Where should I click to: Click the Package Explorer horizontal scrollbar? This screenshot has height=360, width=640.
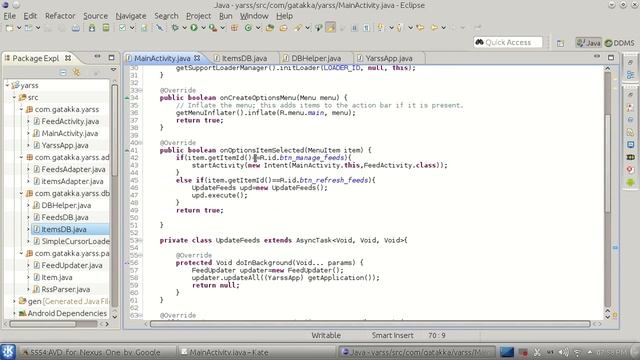[x=43, y=324]
